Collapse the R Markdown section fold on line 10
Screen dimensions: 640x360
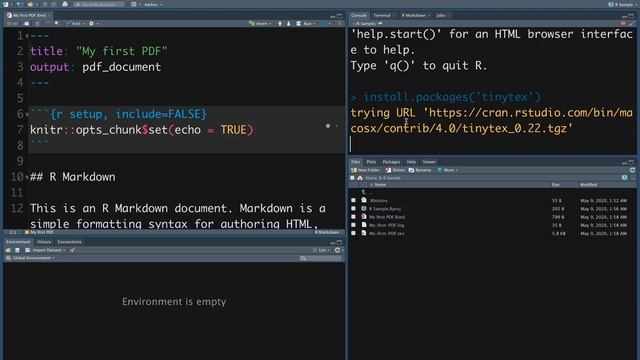click(27, 178)
